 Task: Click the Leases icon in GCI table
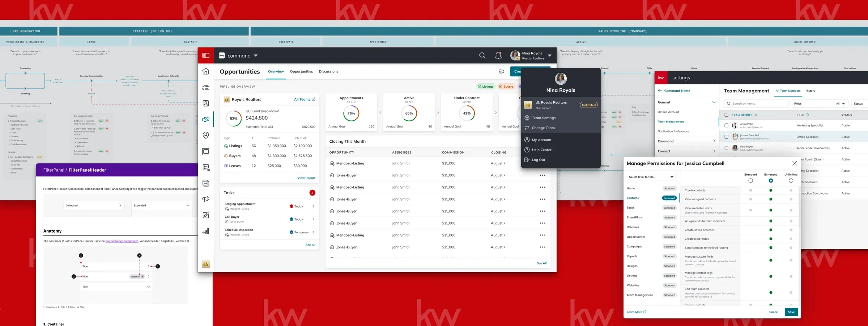[x=226, y=166]
